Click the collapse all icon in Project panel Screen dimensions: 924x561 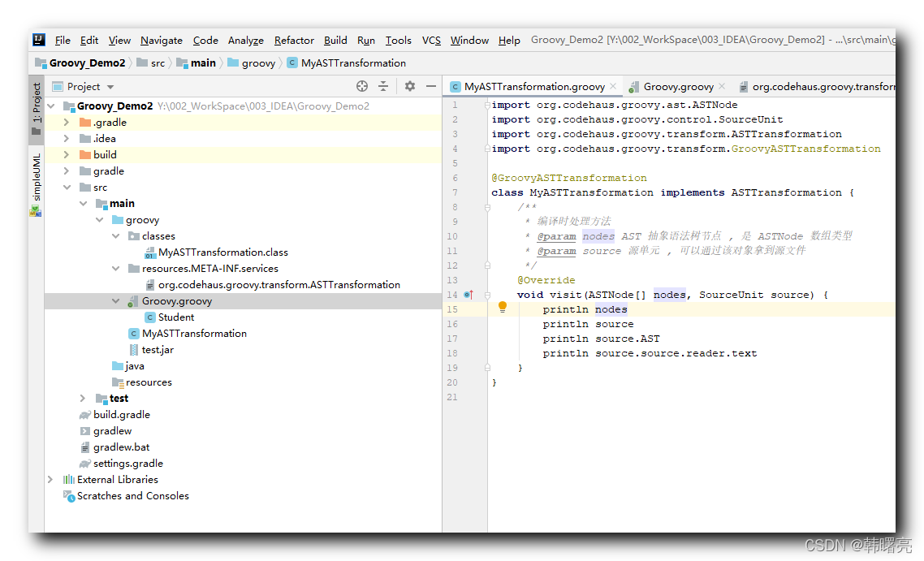(383, 86)
